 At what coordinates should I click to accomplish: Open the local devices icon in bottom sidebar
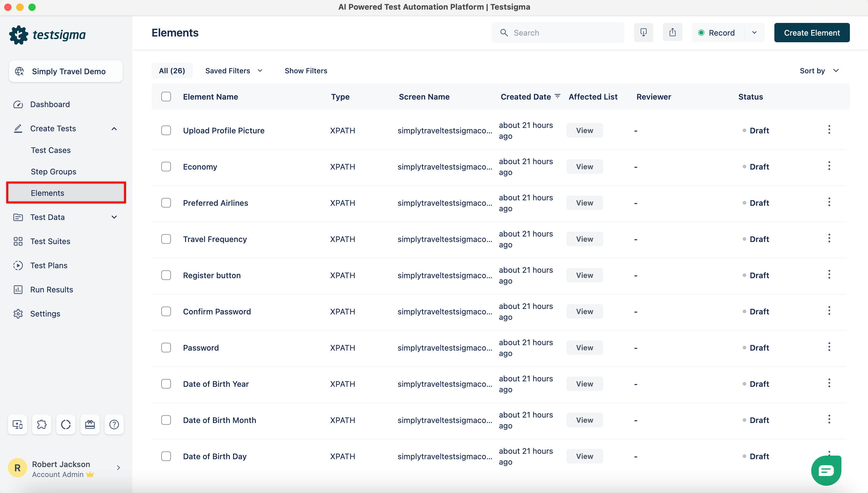point(18,424)
